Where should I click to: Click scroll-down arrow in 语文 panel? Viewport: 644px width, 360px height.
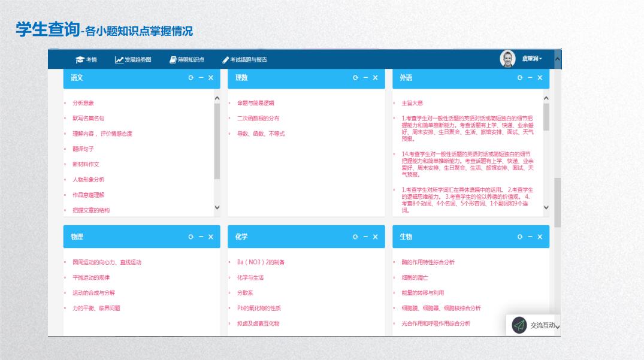(217, 207)
